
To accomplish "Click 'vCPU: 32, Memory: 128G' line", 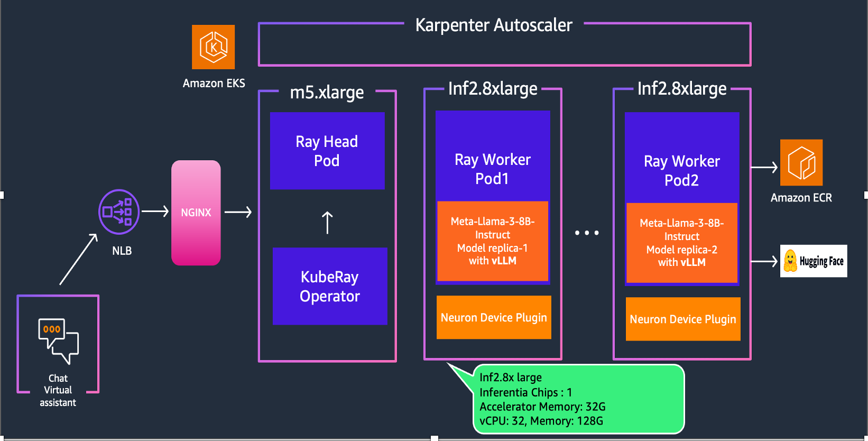I will pos(541,421).
